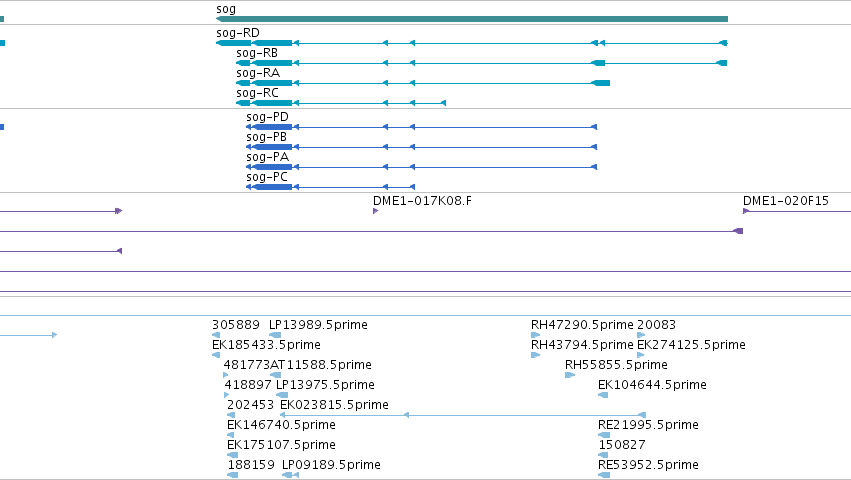Viewport: 851px width, 480px height.
Task: Click the sog gene label
Action: click(226, 9)
